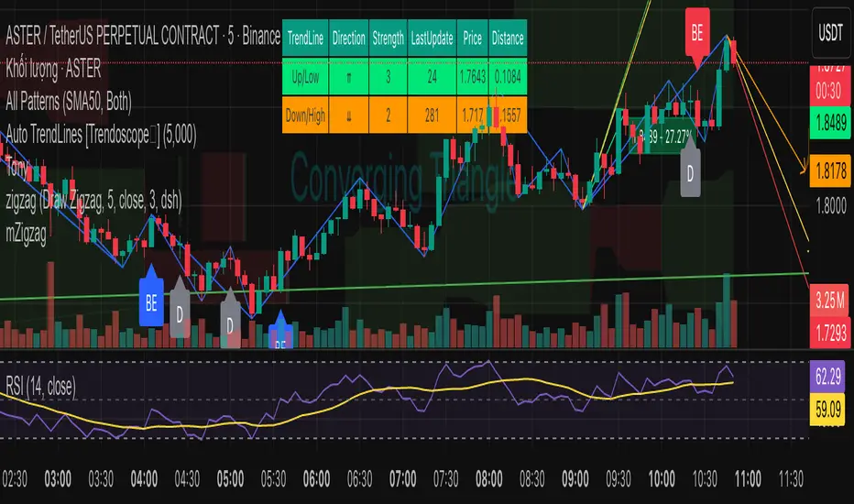Screen dimensions: 854x504
Task: Click the 3.25M volume label
Action: (830, 300)
